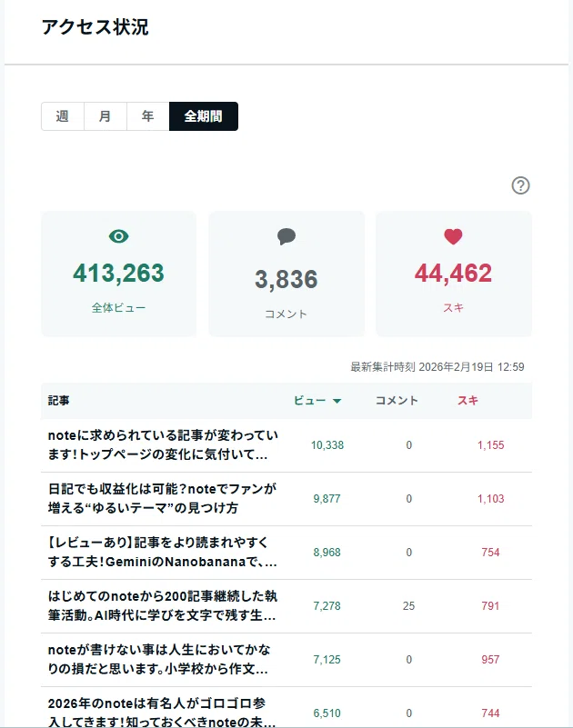Click the スキ label under 44,462
573x728 pixels.
(x=453, y=307)
